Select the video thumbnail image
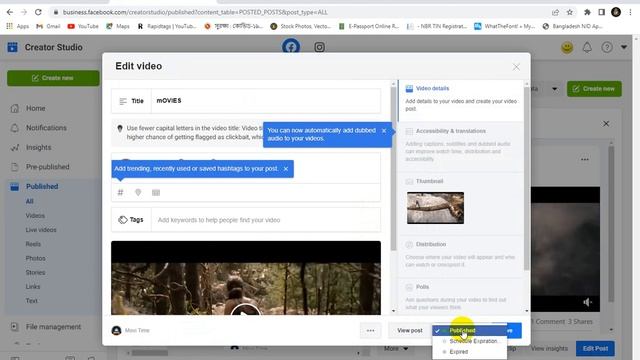 click(x=435, y=208)
